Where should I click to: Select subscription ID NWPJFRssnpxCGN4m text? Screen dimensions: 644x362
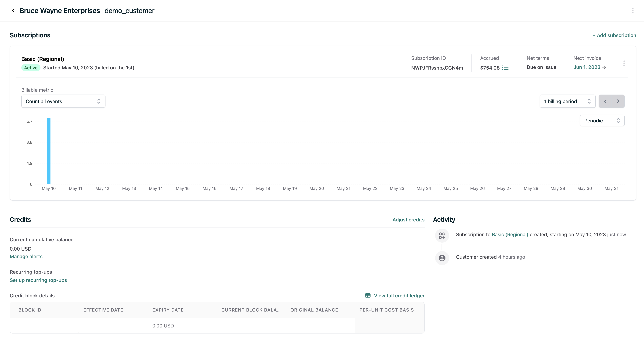coord(437,68)
